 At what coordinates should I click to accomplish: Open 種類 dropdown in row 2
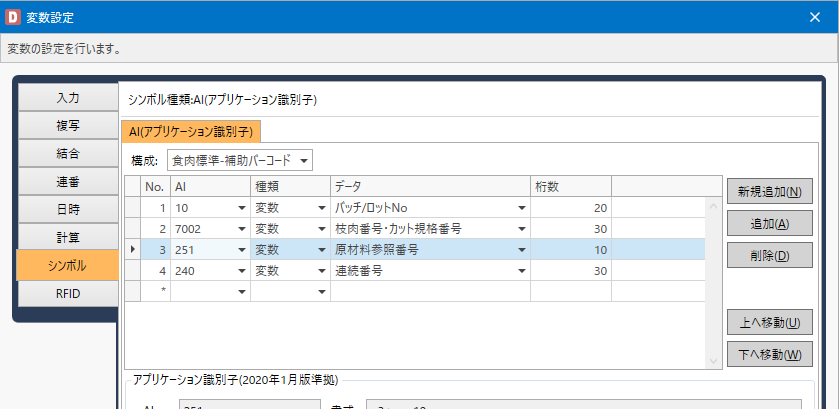(322, 229)
